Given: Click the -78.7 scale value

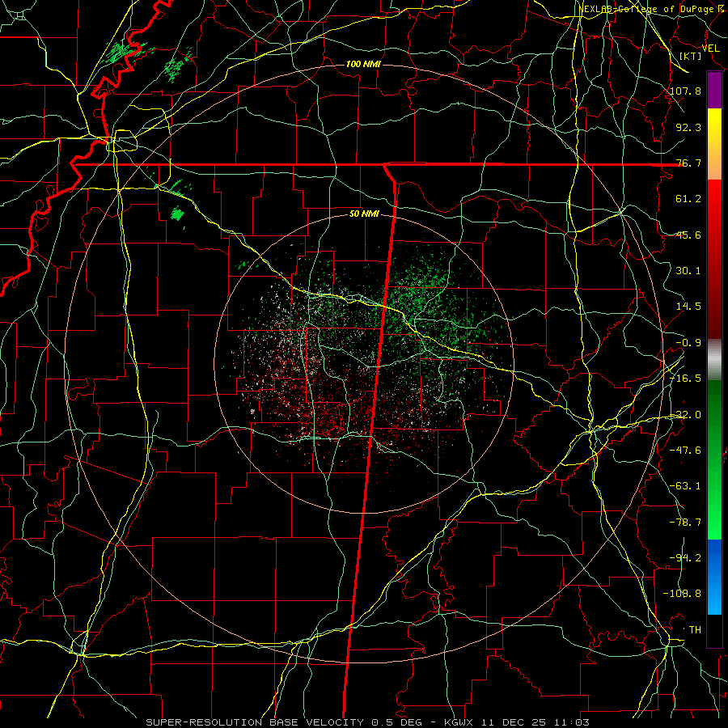Looking at the screenshot, I should tap(685, 522).
